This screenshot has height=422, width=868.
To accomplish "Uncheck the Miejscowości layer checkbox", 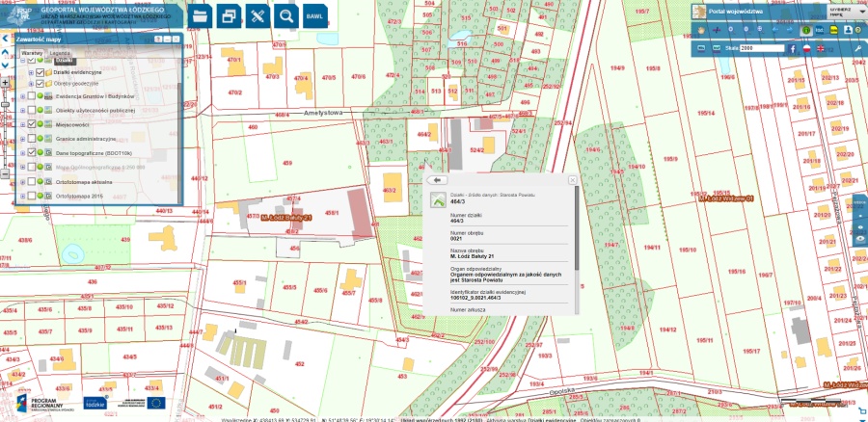I will (32, 124).
